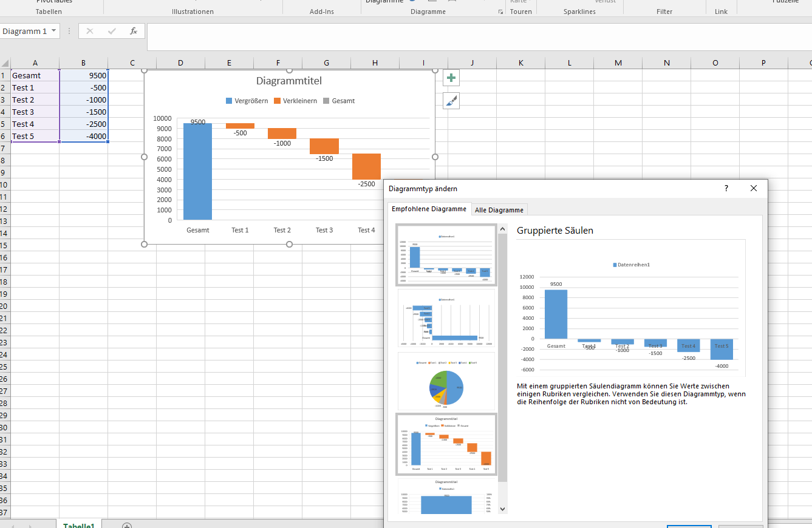Click the Select All corner of the worksheet
Viewport: 812px width, 528px height.
coord(5,63)
